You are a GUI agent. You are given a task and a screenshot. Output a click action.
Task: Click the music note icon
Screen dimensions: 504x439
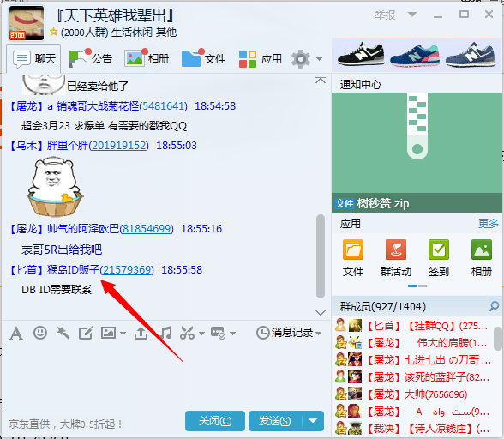click(x=166, y=333)
